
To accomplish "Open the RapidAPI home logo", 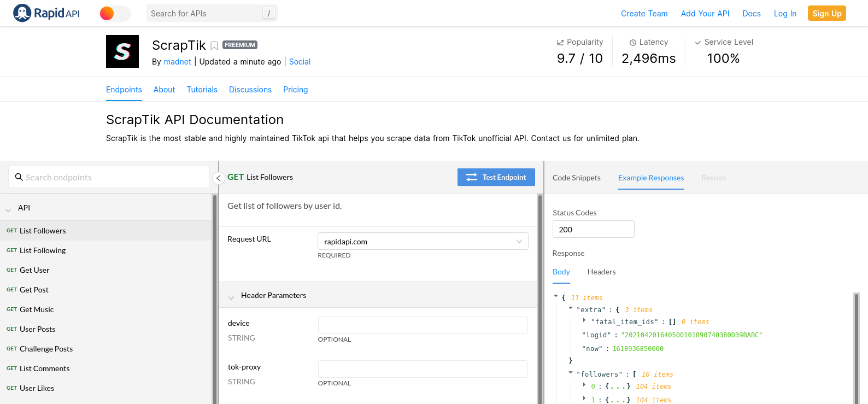I will [46, 13].
